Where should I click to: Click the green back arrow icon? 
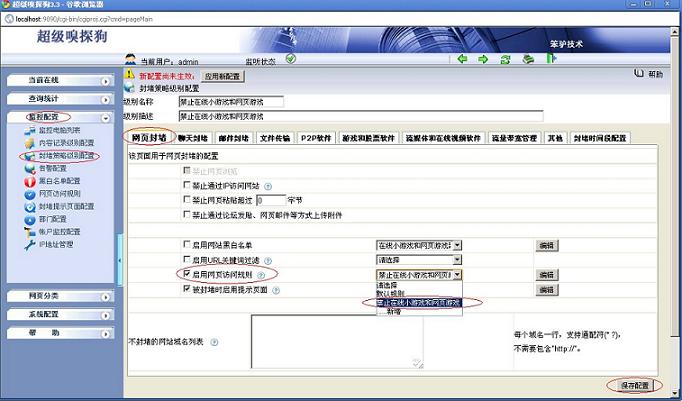462,59
